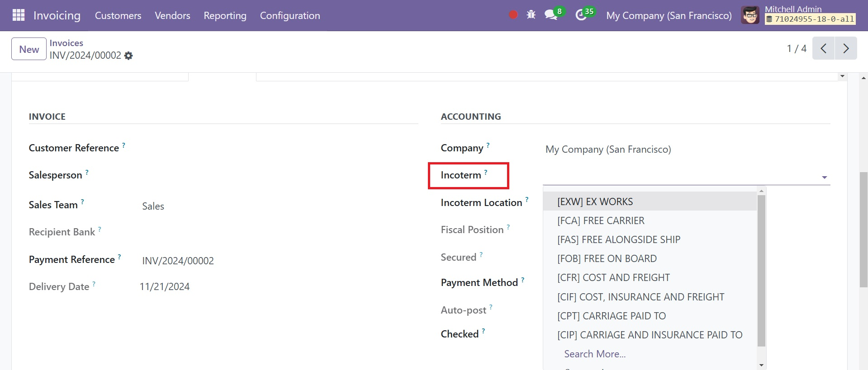Click Search More... in Incoterm list
The image size is (868, 370).
click(595, 354)
